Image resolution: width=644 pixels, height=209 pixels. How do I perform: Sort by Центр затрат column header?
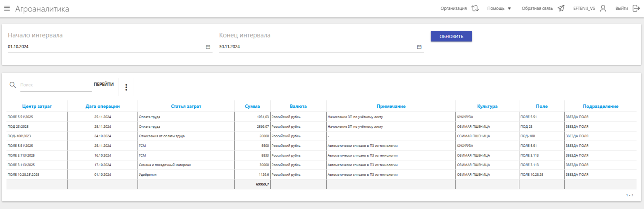point(37,106)
